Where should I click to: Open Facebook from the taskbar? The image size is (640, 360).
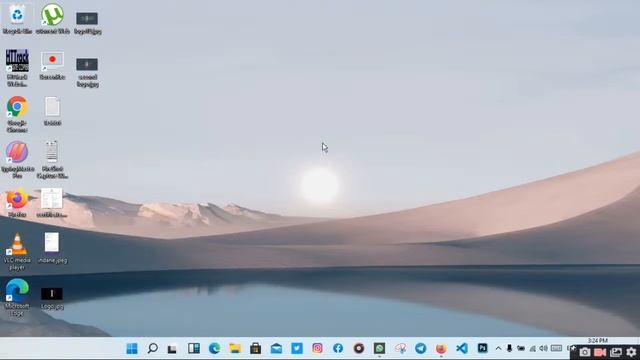[x=338, y=349]
